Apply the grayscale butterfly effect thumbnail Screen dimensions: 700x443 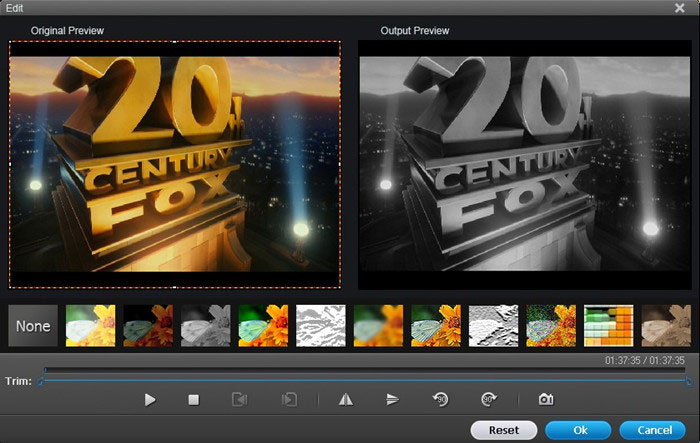click(206, 326)
